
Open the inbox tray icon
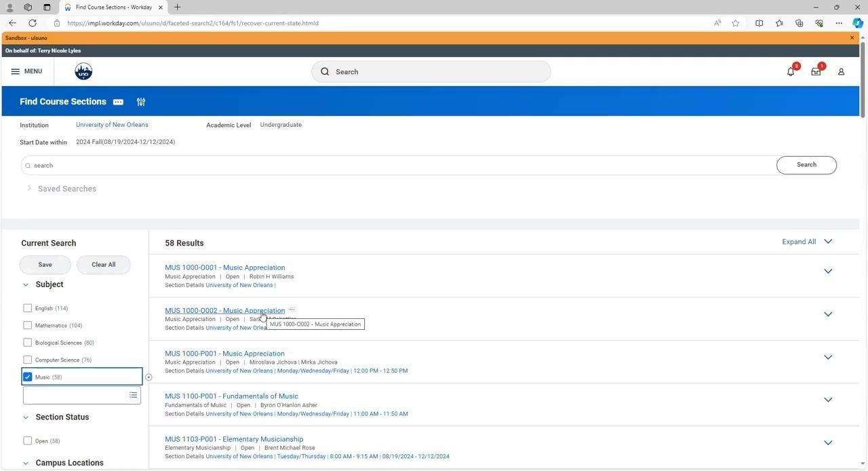(x=816, y=71)
